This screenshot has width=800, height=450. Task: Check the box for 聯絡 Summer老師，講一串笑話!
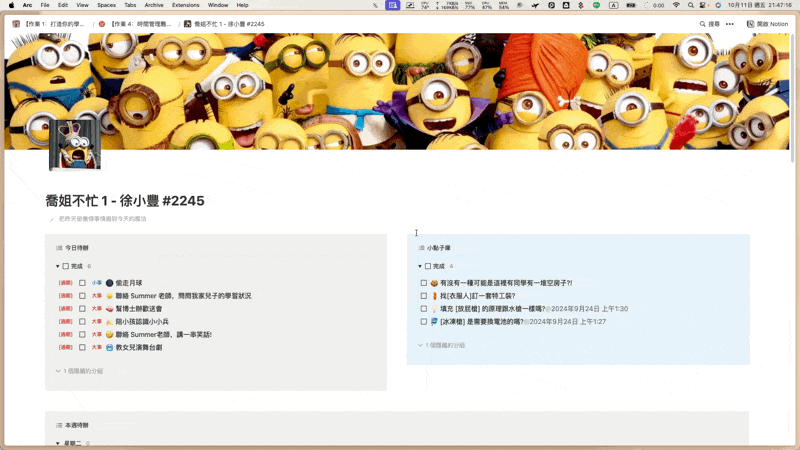point(82,335)
